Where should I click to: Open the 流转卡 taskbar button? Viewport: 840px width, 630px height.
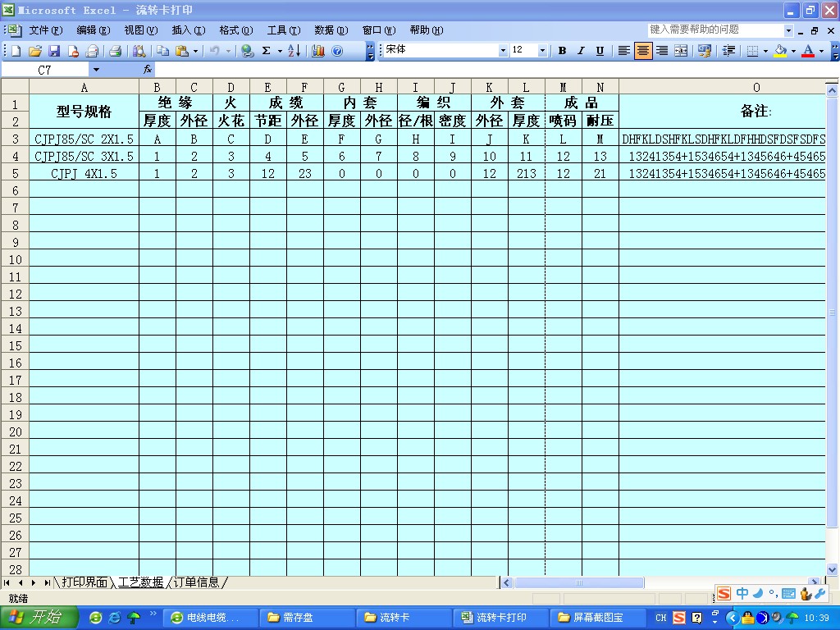(402, 618)
